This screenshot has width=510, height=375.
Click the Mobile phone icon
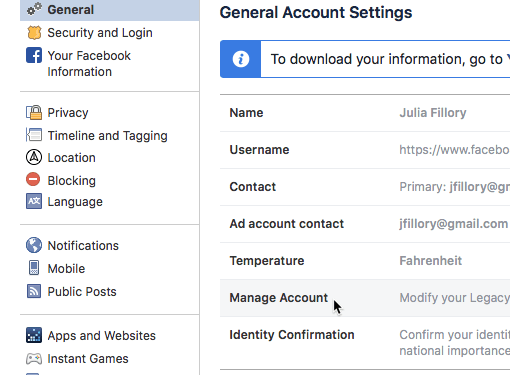click(34, 268)
